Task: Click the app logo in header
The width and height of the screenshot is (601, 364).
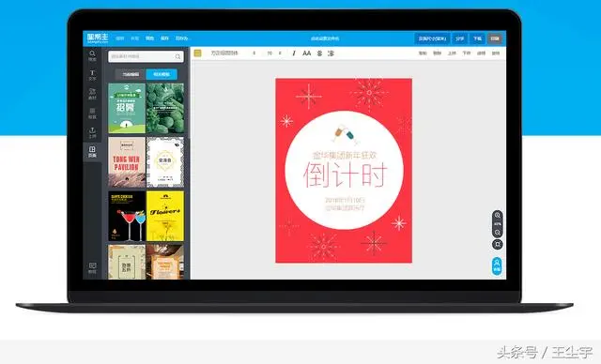Action: (98, 38)
